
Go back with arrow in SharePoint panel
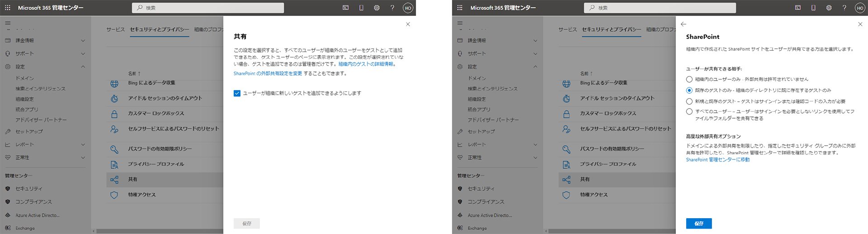tap(684, 24)
